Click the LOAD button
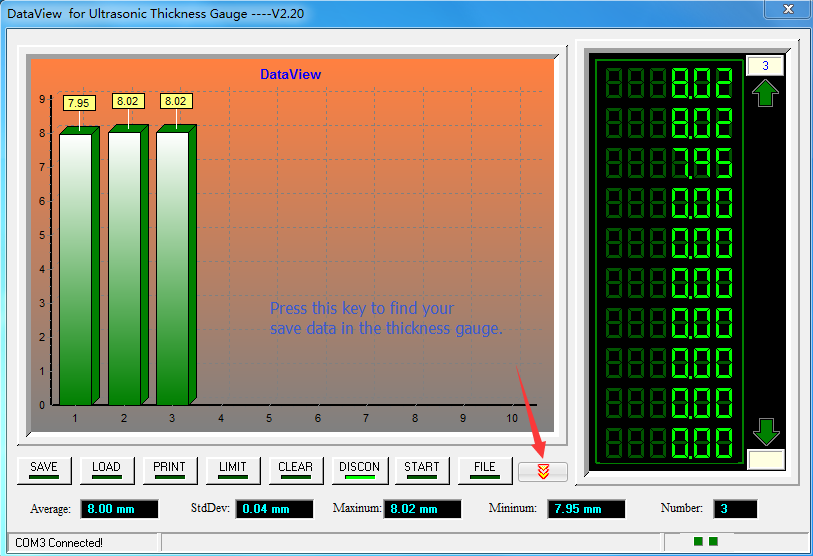The image size is (813, 556). [x=107, y=470]
